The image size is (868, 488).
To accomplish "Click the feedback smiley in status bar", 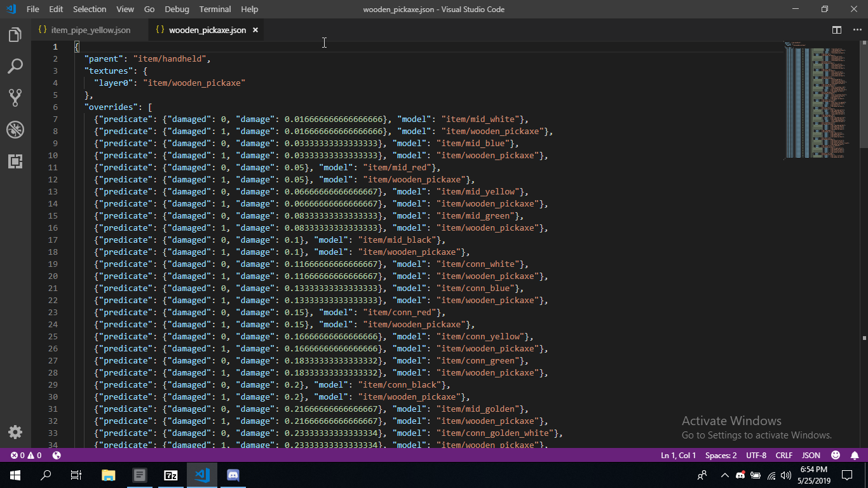I will (x=836, y=455).
